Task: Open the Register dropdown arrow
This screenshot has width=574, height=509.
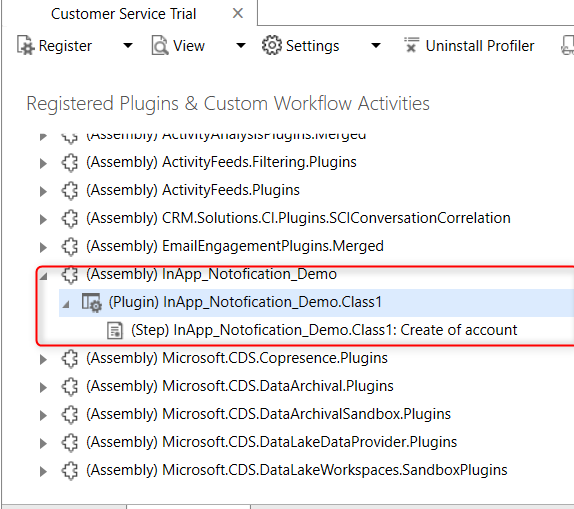Action: 128,46
